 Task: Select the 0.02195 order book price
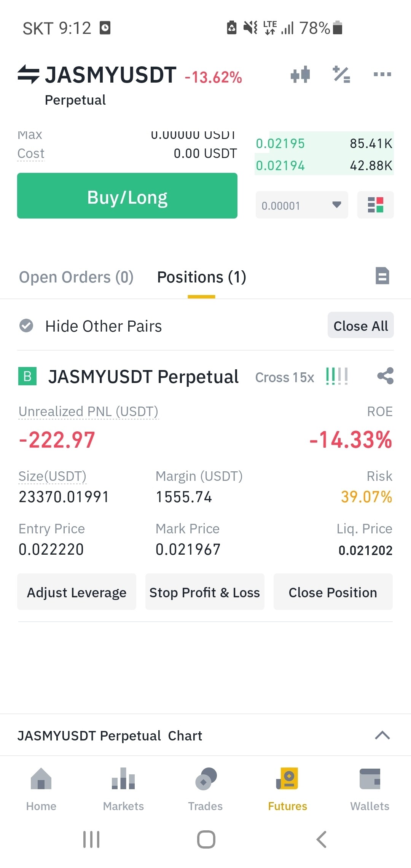280,144
